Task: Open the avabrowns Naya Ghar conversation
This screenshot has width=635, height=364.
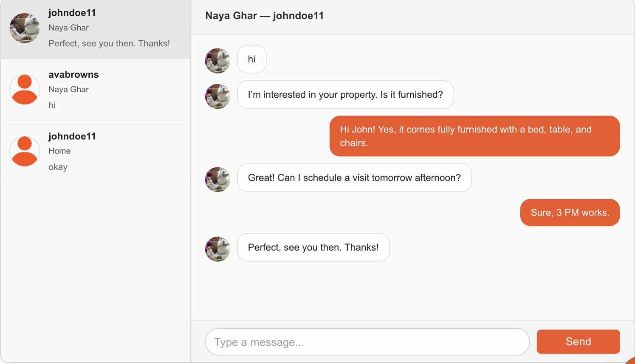Action: pyautogui.click(x=96, y=90)
